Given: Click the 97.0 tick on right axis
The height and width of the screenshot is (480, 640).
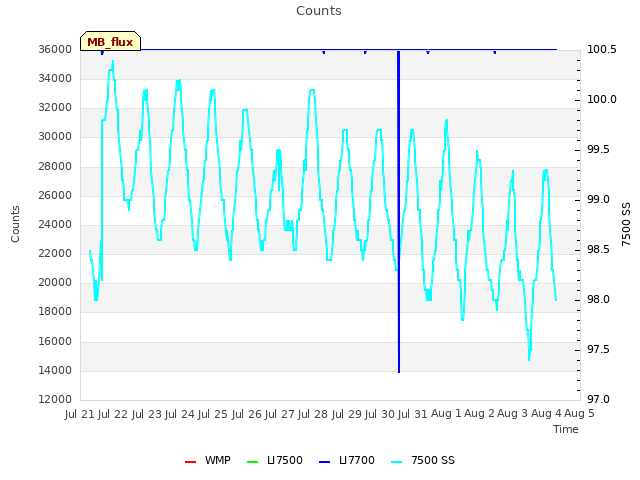Looking at the screenshot, I should pos(598,400).
